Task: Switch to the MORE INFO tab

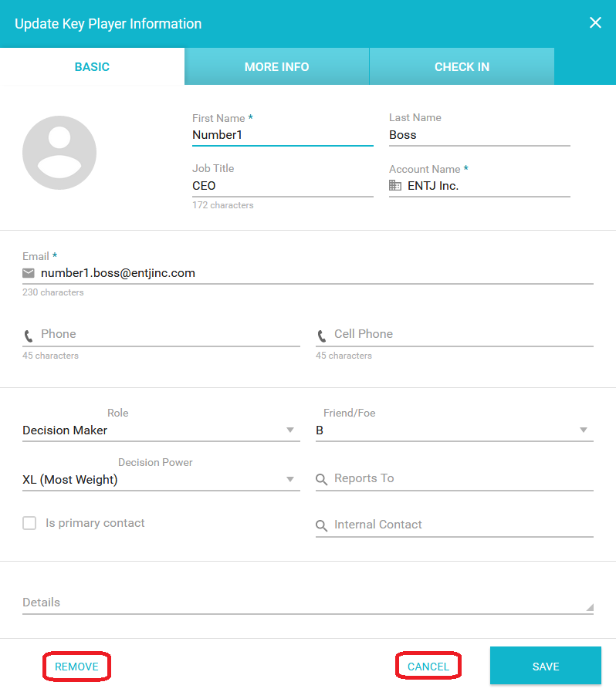Action: (x=277, y=66)
